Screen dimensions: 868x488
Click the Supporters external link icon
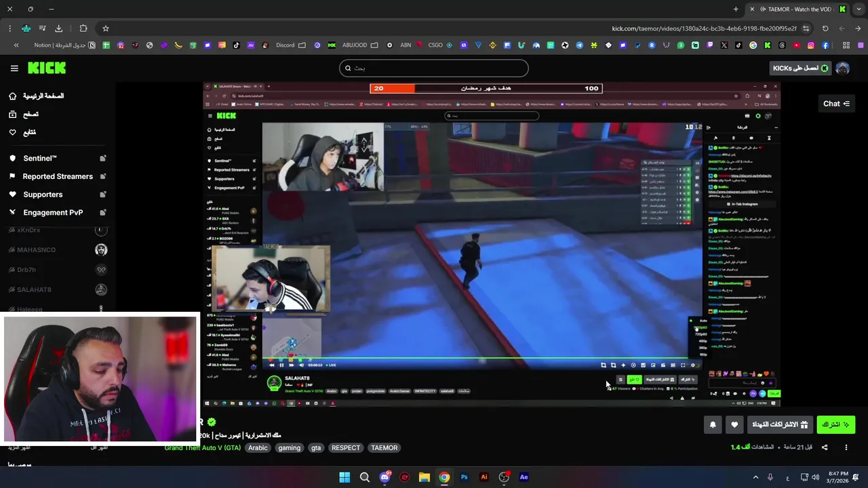[102, 195]
